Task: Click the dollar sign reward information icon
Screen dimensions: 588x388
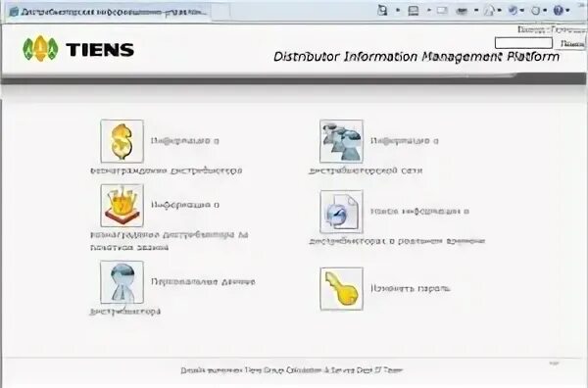Action: pos(122,141)
